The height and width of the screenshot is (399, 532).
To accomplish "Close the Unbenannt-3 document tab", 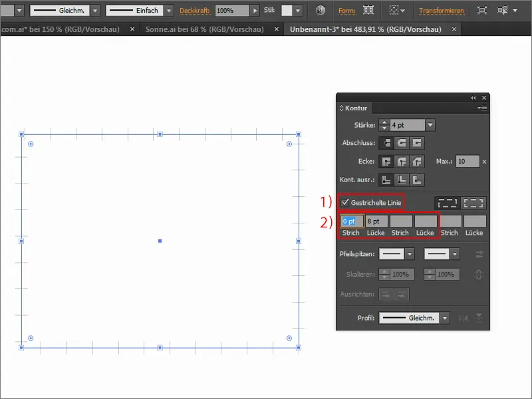I will point(454,29).
